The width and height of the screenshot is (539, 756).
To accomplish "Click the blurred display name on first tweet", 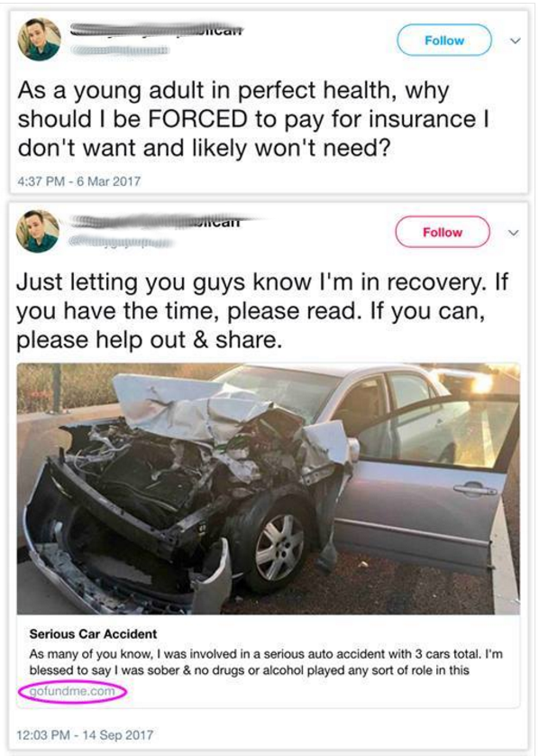I will (x=157, y=30).
